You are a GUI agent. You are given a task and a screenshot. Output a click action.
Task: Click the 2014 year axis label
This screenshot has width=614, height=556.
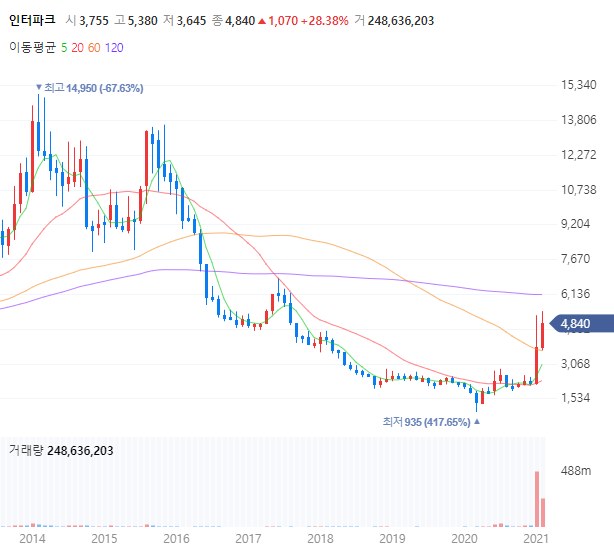[x=32, y=539]
